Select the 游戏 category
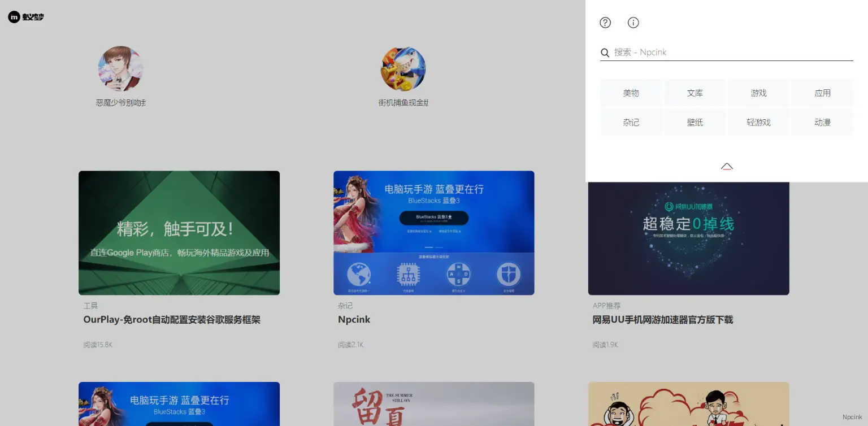 pos(758,93)
